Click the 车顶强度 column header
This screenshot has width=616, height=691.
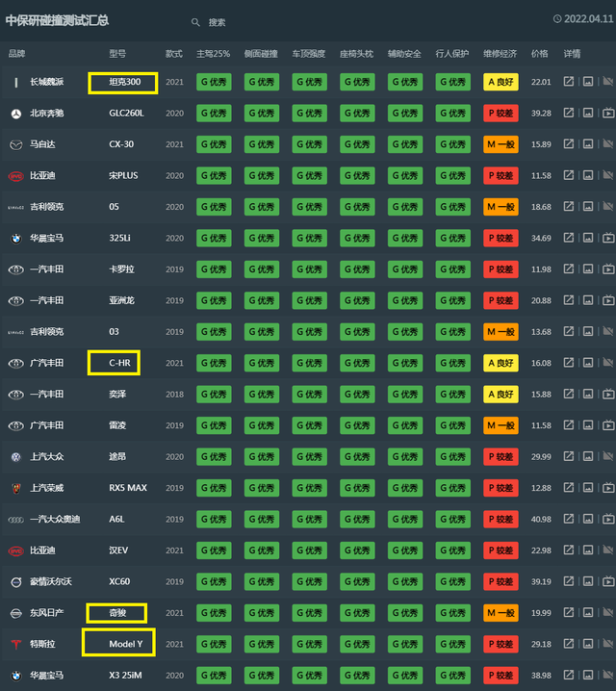[308, 54]
